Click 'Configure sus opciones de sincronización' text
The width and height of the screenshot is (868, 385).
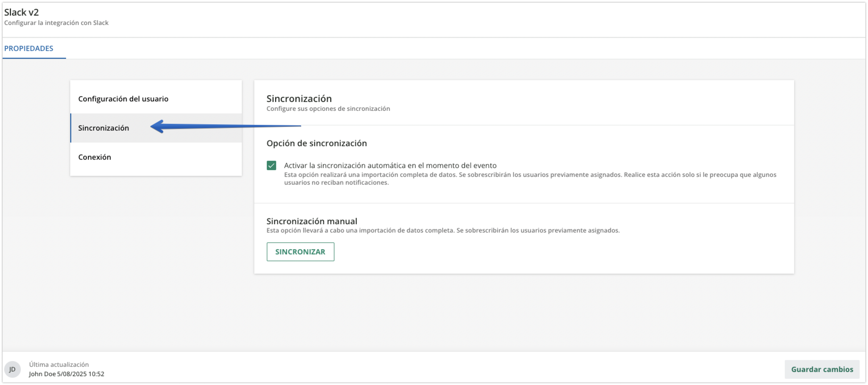click(328, 108)
